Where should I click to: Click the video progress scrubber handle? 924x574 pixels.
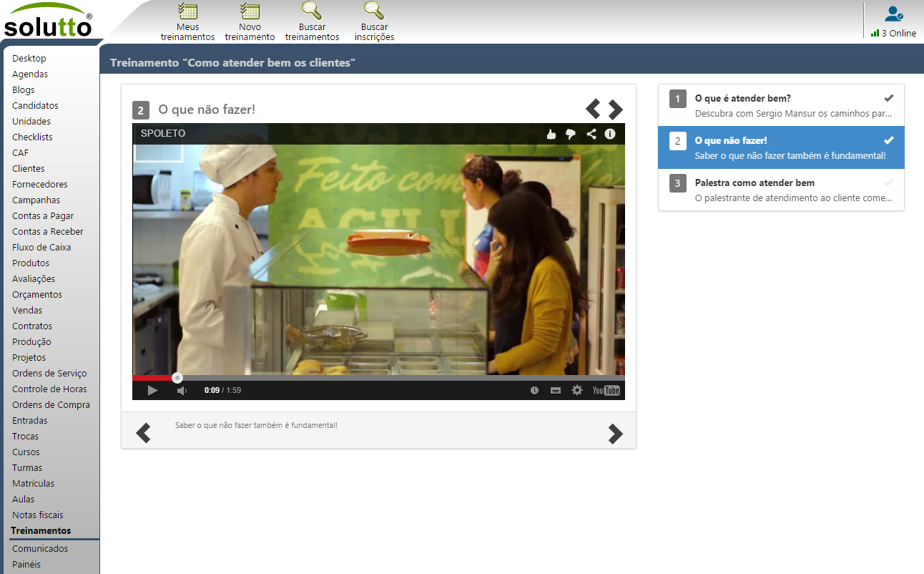pos(177,378)
